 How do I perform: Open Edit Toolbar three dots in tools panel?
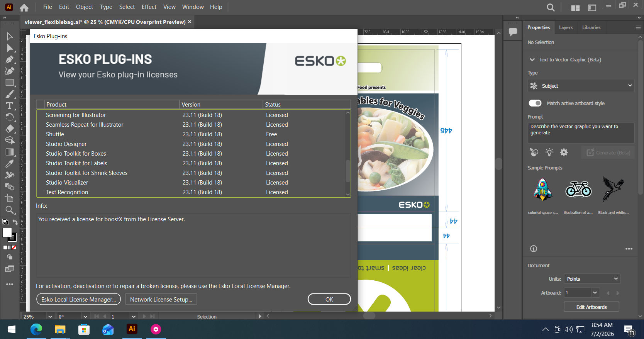coord(10,284)
